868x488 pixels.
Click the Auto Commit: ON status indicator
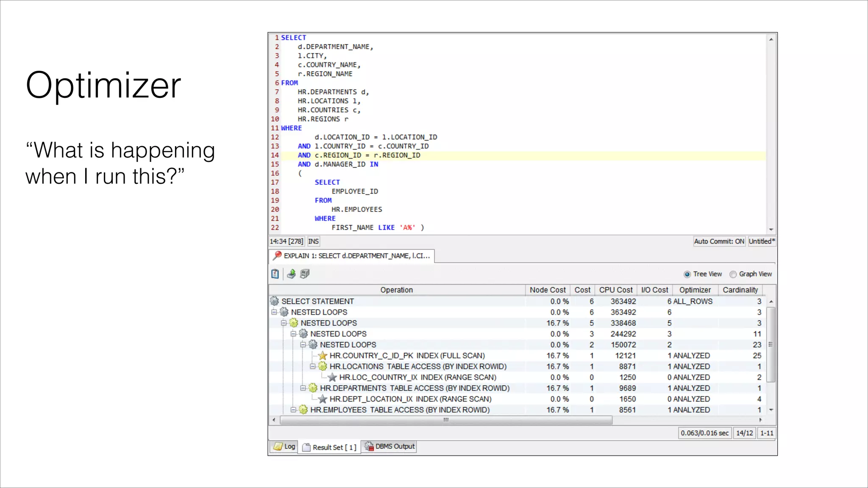tap(719, 241)
